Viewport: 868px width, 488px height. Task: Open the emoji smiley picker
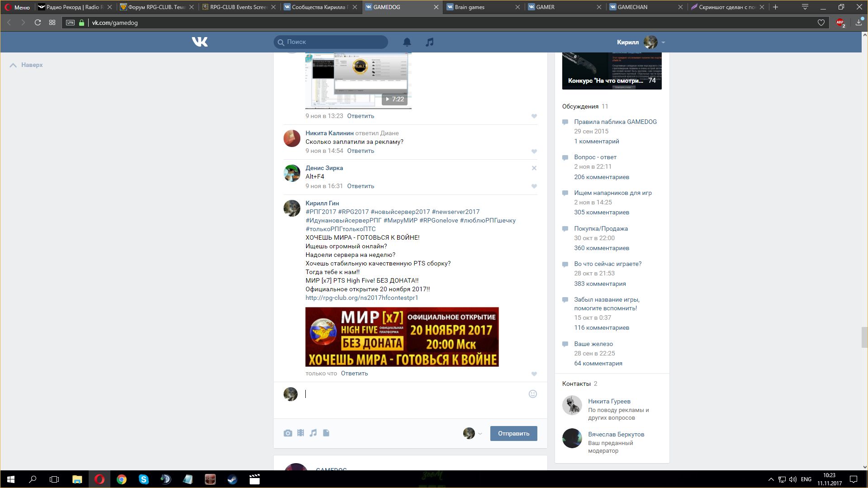533,394
